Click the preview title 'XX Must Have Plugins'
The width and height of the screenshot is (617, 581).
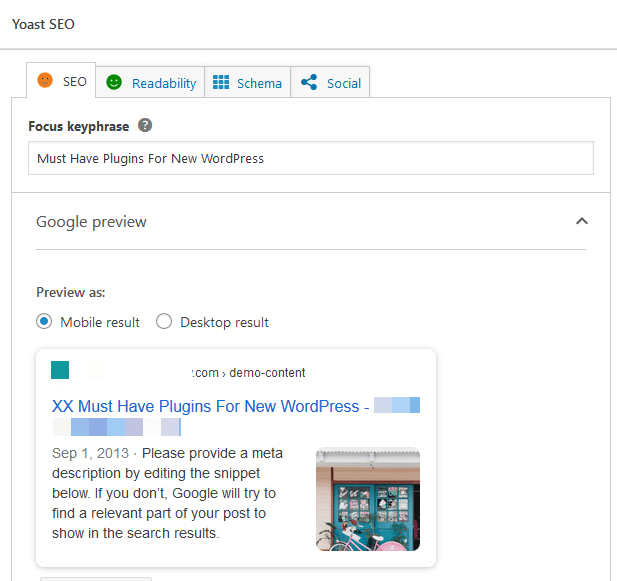pos(211,406)
